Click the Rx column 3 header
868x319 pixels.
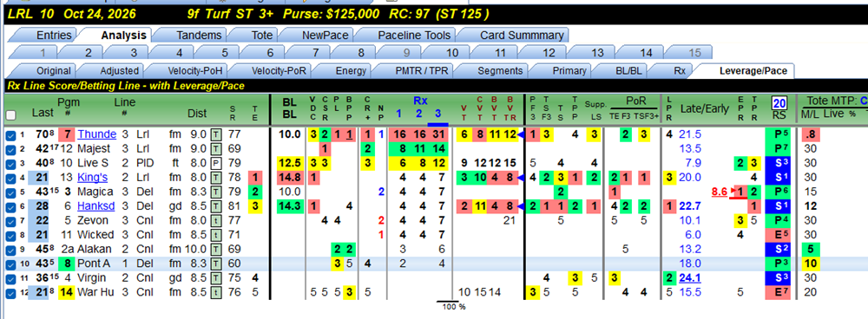point(437,114)
